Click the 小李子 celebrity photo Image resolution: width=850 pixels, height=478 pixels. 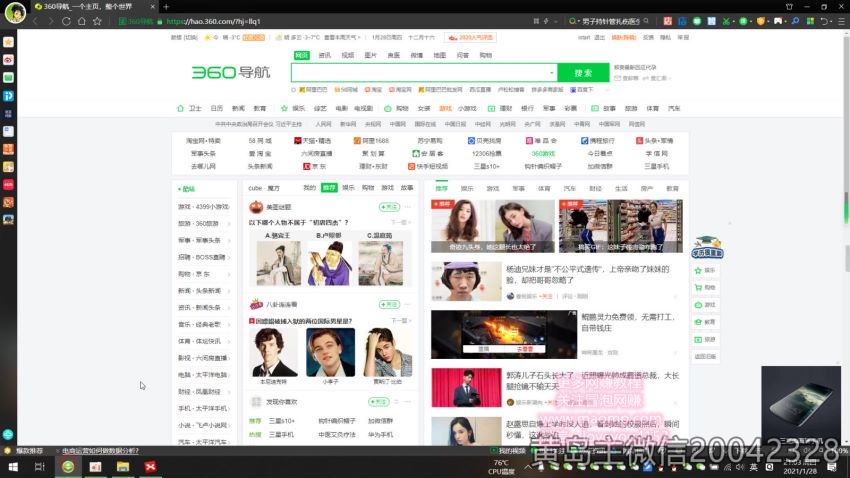(330, 352)
